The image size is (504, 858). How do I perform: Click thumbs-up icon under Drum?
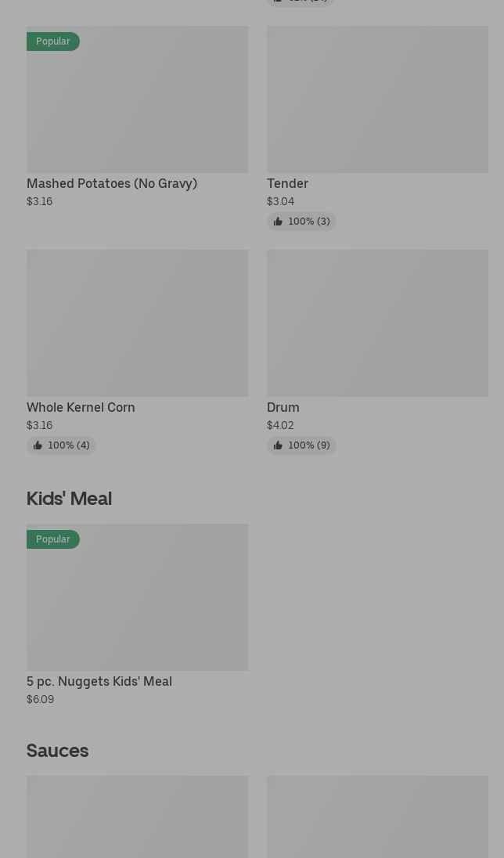pos(278,445)
